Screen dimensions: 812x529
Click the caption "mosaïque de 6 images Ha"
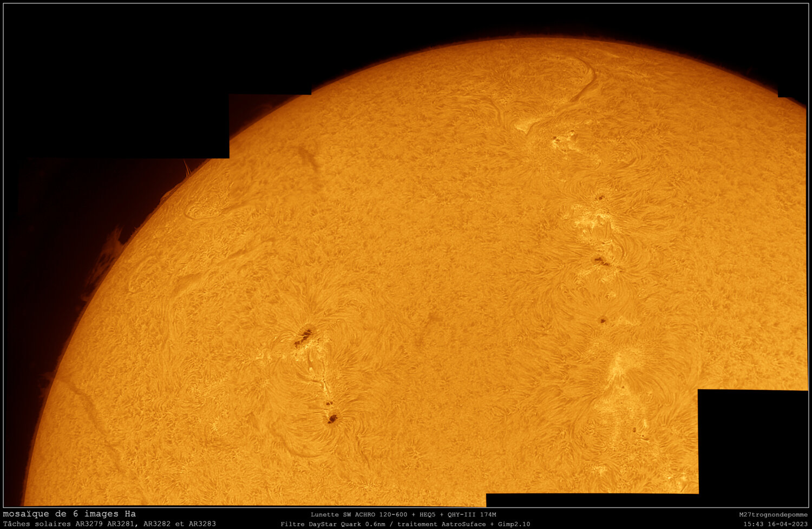[69, 514]
